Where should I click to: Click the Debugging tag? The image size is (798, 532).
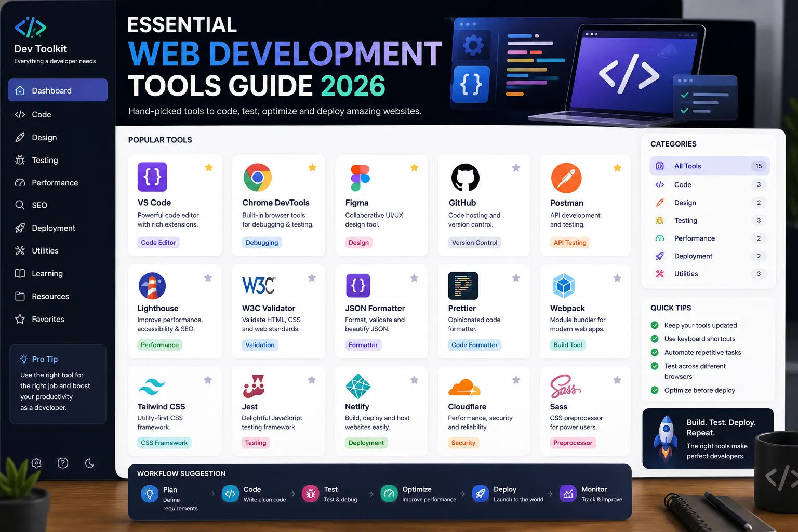(x=262, y=243)
